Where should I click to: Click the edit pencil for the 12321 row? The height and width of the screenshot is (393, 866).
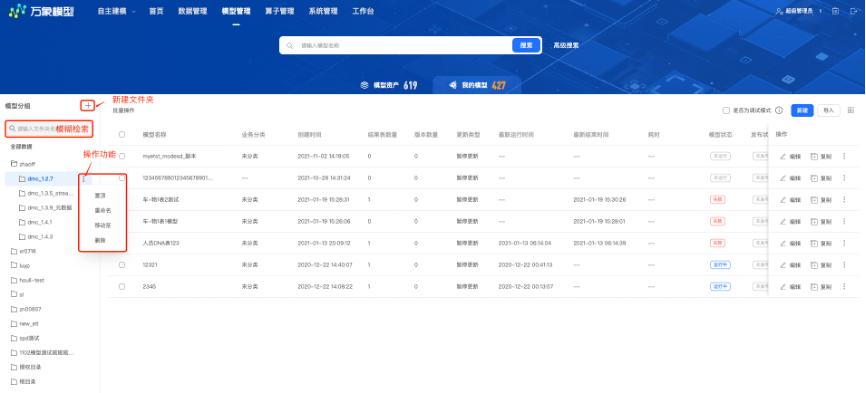[x=783, y=265]
